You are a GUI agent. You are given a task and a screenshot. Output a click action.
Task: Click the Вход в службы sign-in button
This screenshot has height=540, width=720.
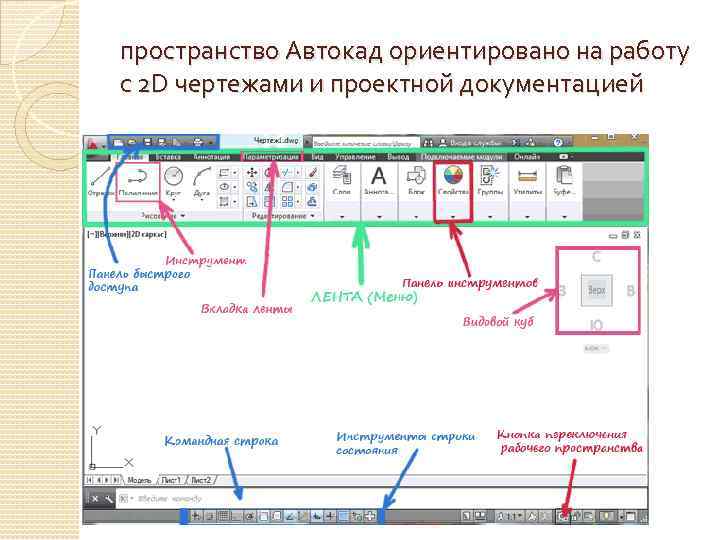pos(470,142)
